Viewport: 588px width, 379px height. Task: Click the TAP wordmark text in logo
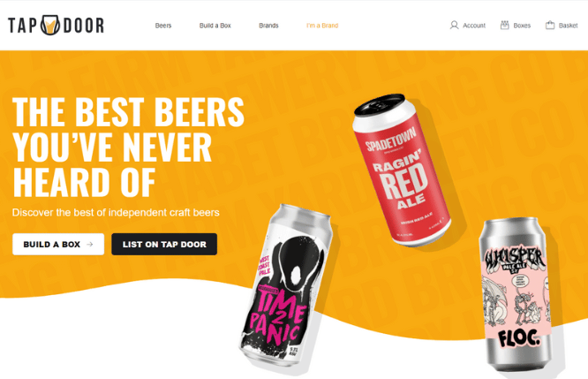22,26
